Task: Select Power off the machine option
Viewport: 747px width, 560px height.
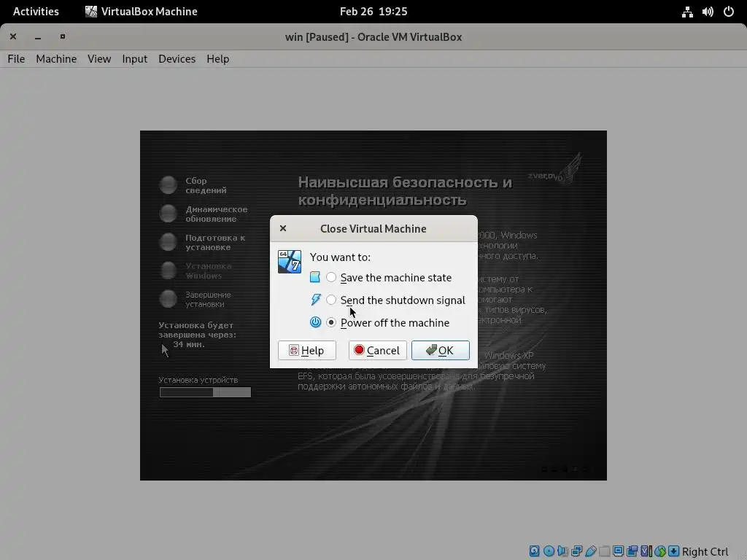Action: click(x=388, y=322)
